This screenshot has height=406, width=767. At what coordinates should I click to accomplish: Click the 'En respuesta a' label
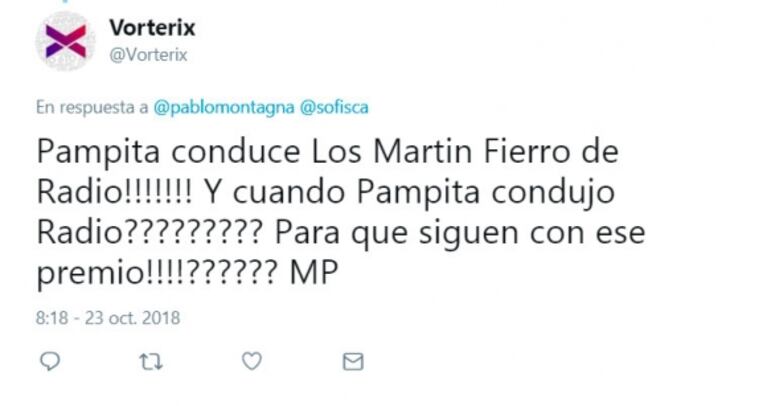92,107
